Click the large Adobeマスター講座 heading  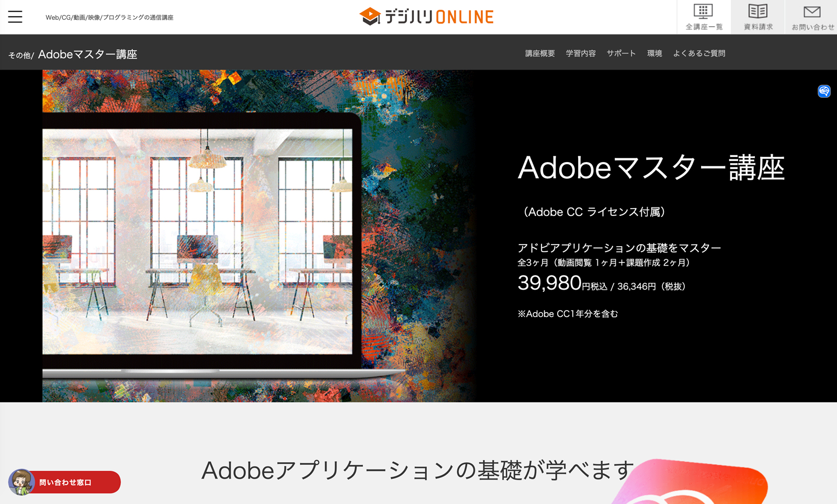tap(651, 168)
